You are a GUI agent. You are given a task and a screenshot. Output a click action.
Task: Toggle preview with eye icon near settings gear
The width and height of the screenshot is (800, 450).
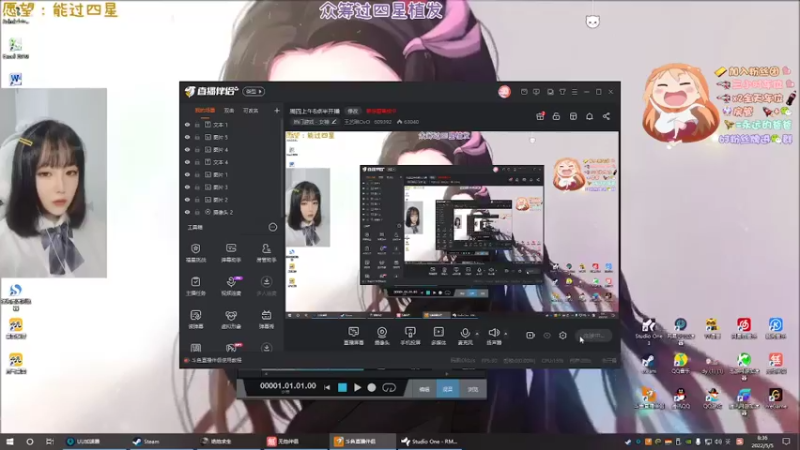tap(547, 335)
